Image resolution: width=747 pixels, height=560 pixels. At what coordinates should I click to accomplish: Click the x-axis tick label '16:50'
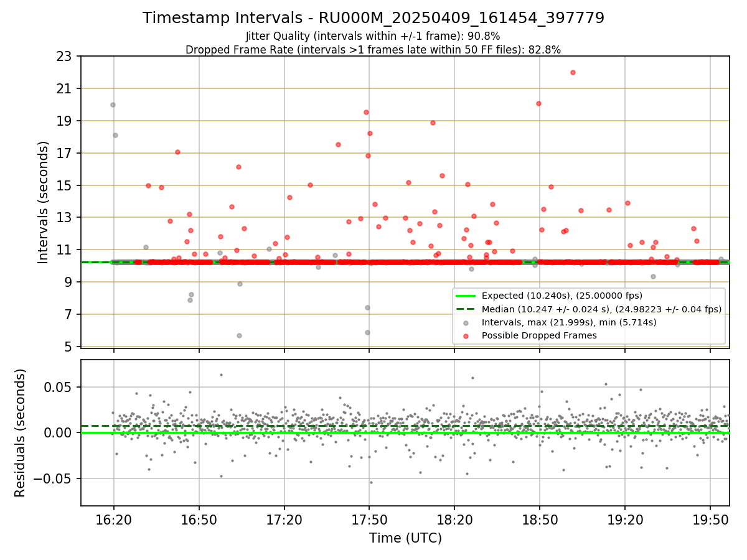pos(199,519)
